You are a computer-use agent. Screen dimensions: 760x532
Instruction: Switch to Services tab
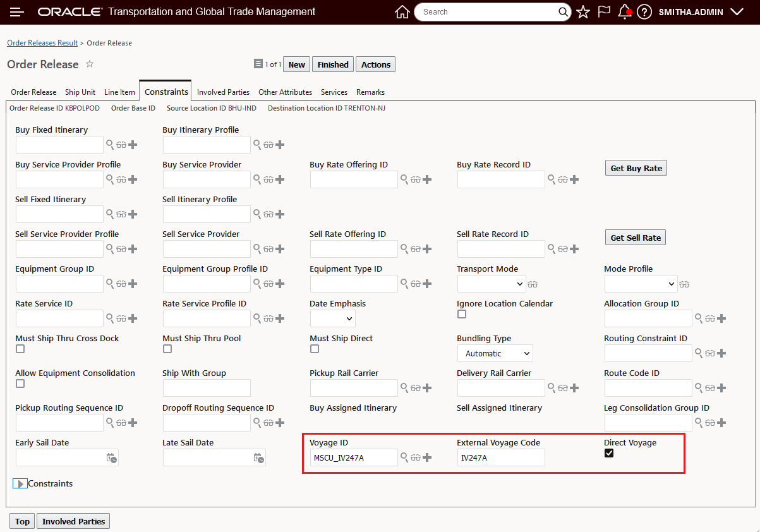334,92
